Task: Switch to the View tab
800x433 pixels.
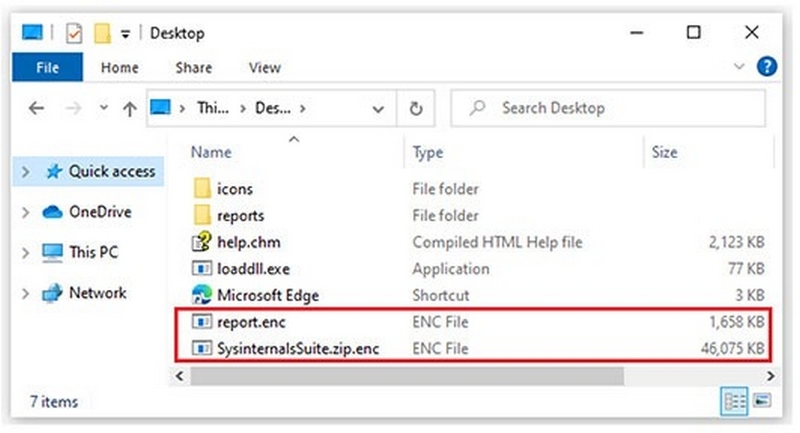Action: pos(264,68)
